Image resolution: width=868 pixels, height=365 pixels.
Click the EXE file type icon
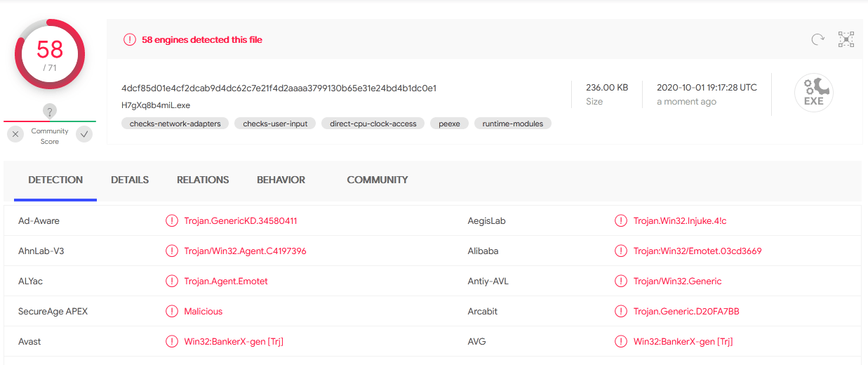(x=813, y=93)
